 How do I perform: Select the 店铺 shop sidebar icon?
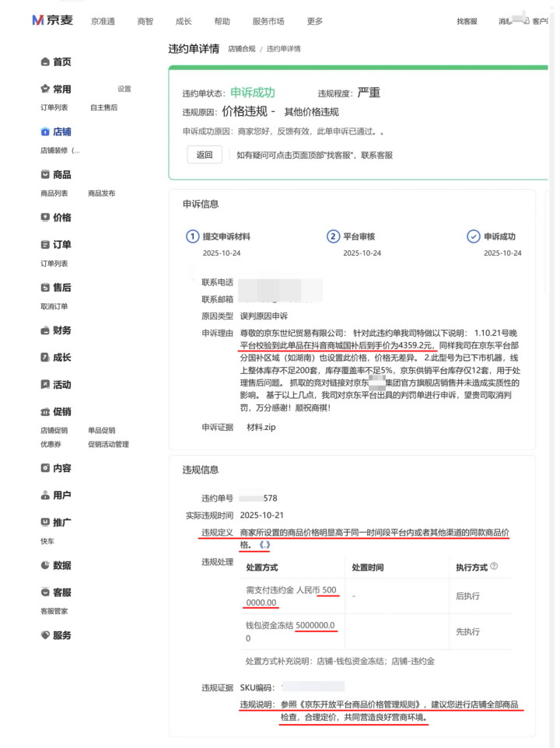tap(45, 132)
